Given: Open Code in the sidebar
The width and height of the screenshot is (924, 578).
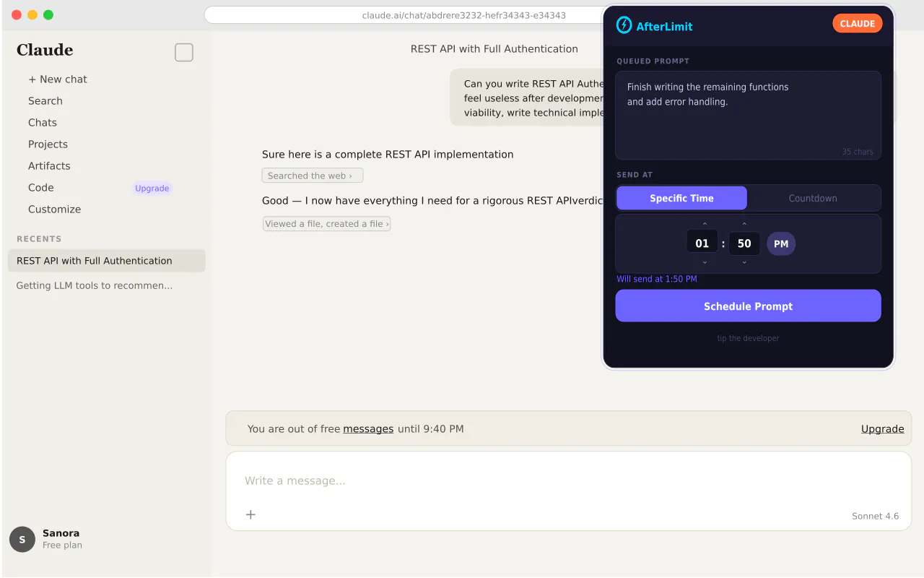Looking at the screenshot, I should 41,188.
